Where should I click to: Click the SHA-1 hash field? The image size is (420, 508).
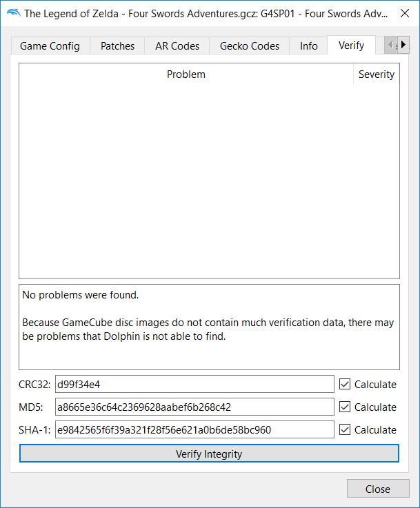pos(194,430)
